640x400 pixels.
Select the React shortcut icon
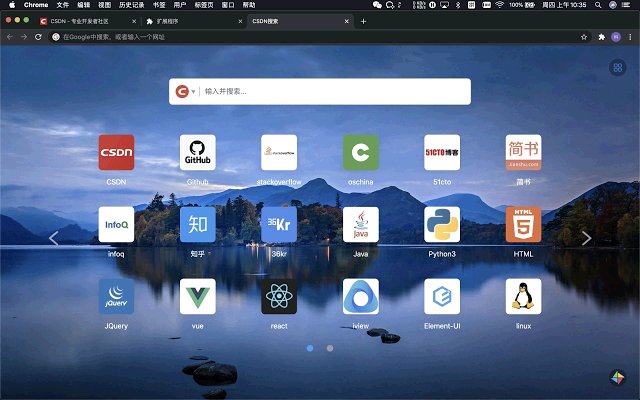279,297
